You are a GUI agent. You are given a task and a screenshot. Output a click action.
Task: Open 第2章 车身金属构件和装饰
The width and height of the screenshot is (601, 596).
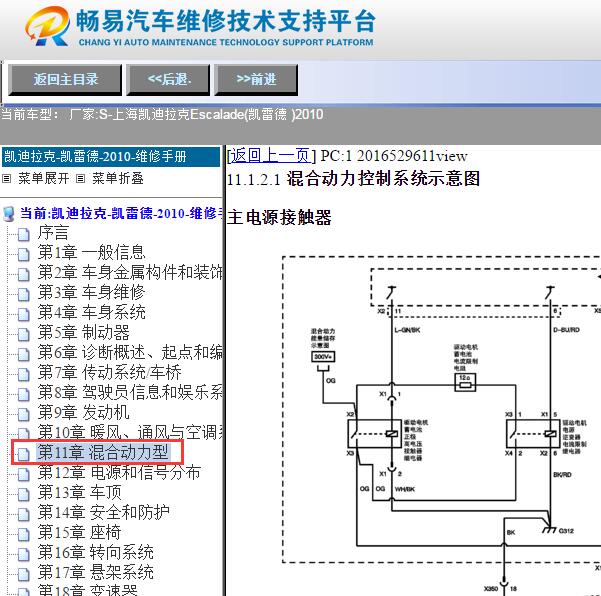[130, 273]
